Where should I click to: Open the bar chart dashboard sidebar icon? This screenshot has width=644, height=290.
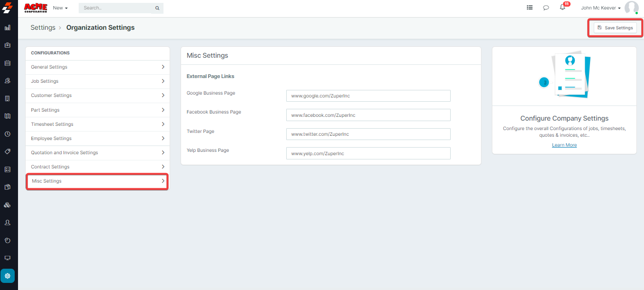pos(8,27)
